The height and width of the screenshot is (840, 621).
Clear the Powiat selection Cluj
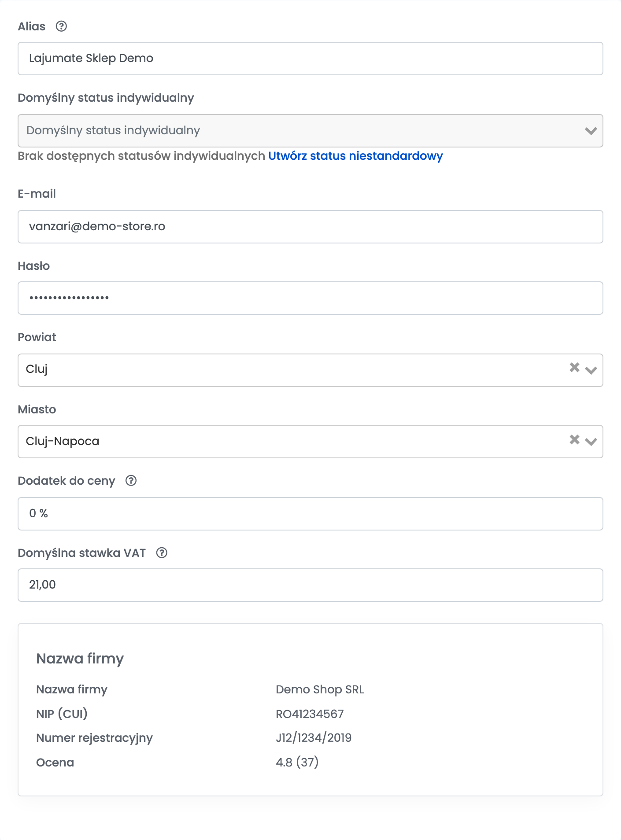574,367
